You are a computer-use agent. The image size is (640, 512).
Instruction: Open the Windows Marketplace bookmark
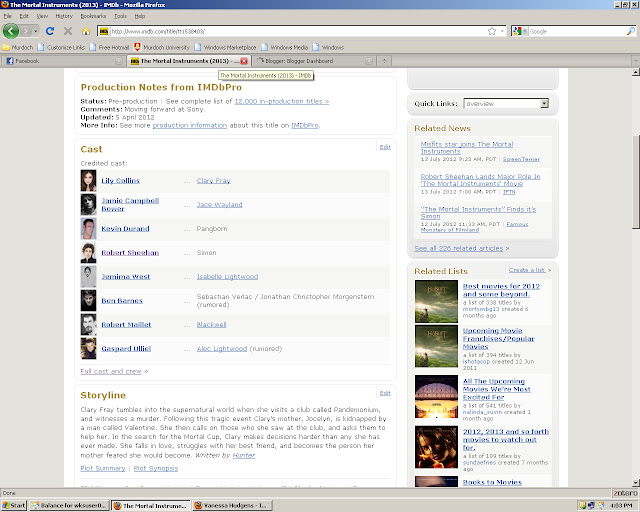point(225,47)
